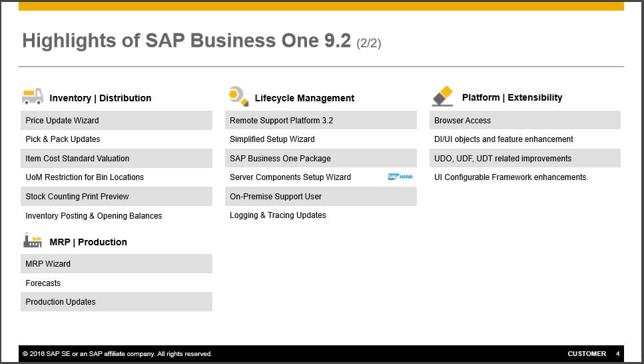Click the Forecasts row
Viewport: 644px width, 364px height.
click(x=117, y=283)
